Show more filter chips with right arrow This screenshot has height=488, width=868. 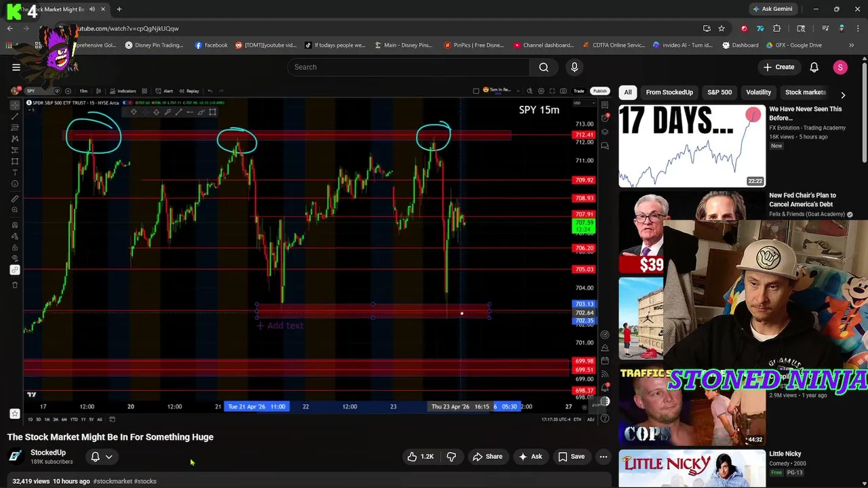(x=843, y=95)
